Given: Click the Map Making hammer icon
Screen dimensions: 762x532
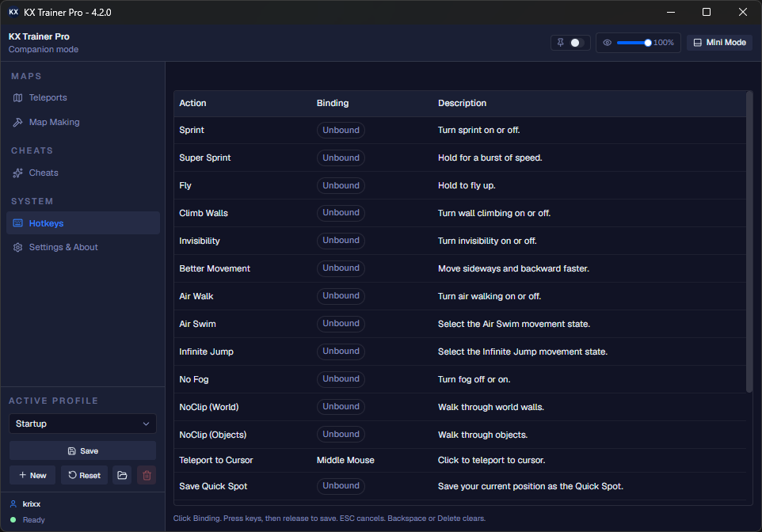Looking at the screenshot, I should click(18, 123).
